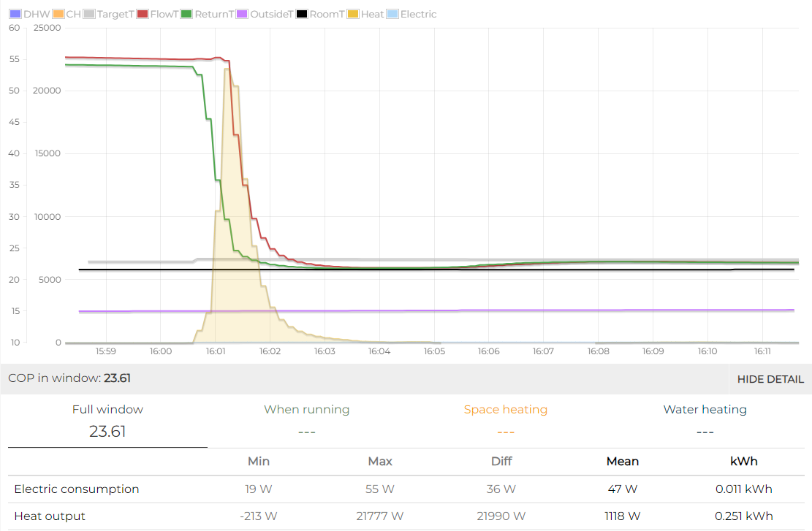Click the yellow Heat legend swatch
The image size is (812, 531).
click(353, 14)
